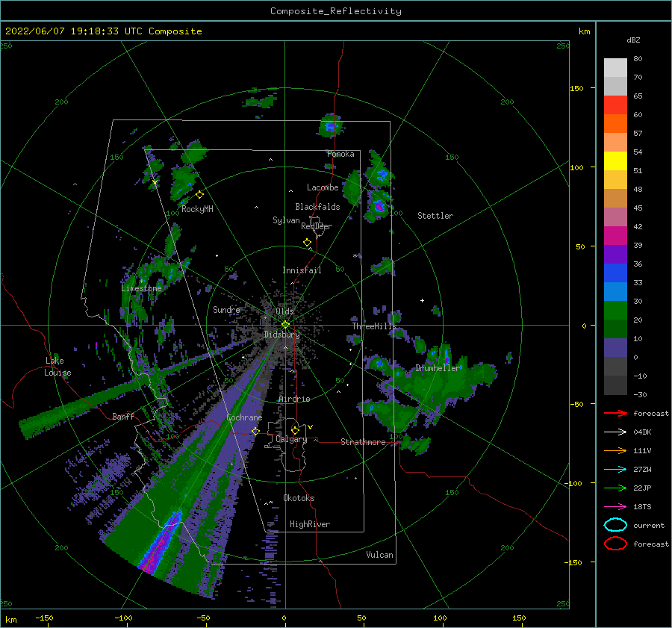
Task: Click the dBZ legend heading
Action: point(633,40)
